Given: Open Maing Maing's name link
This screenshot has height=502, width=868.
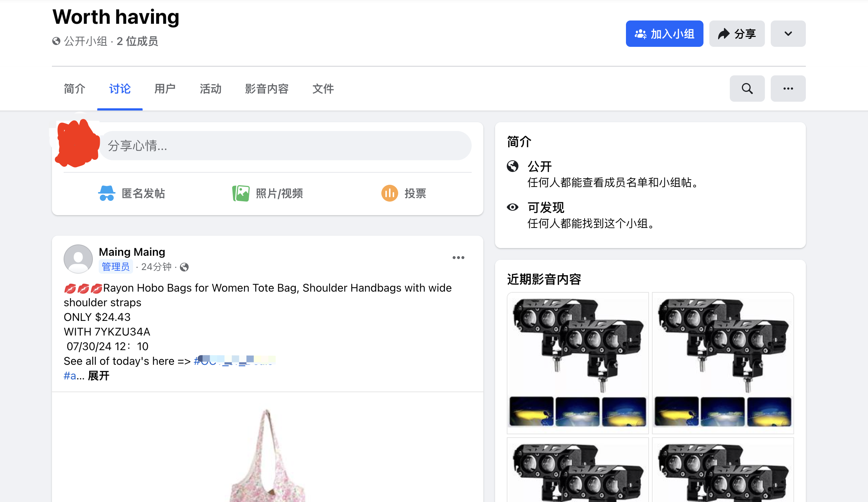Looking at the screenshot, I should (x=132, y=252).
